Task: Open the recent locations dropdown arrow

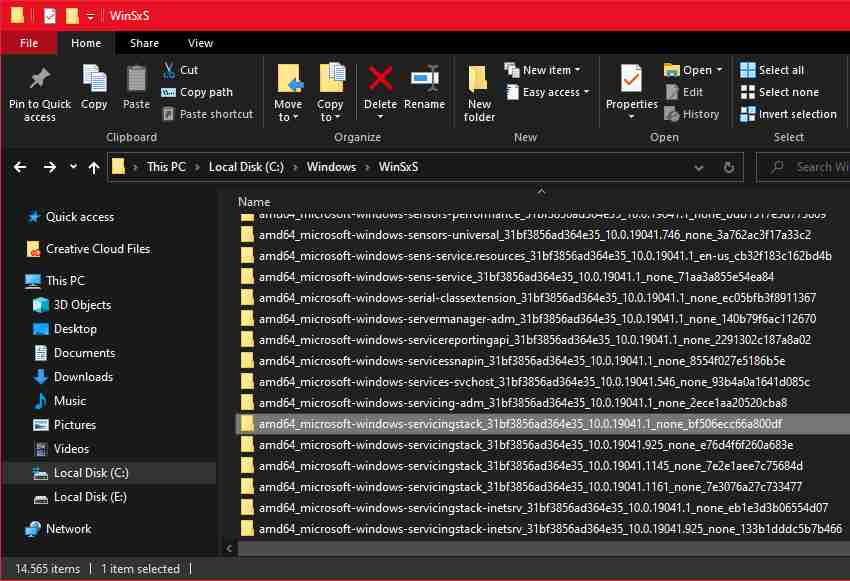Action: (73, 167)
